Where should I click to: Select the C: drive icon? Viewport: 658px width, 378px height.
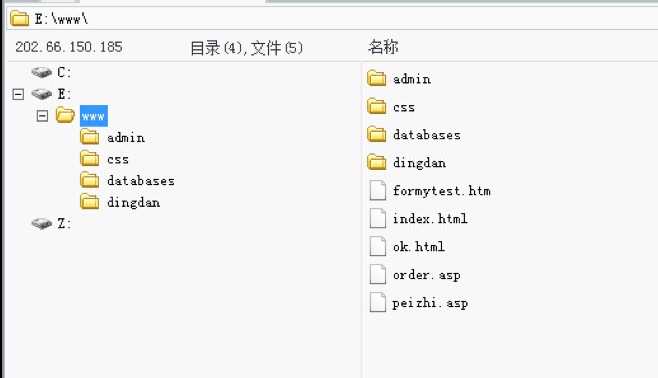(42, 72)
